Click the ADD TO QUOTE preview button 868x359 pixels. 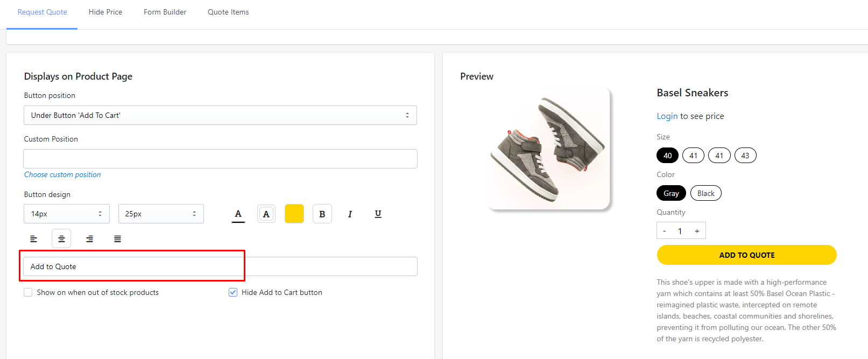[x=746, y=255]
